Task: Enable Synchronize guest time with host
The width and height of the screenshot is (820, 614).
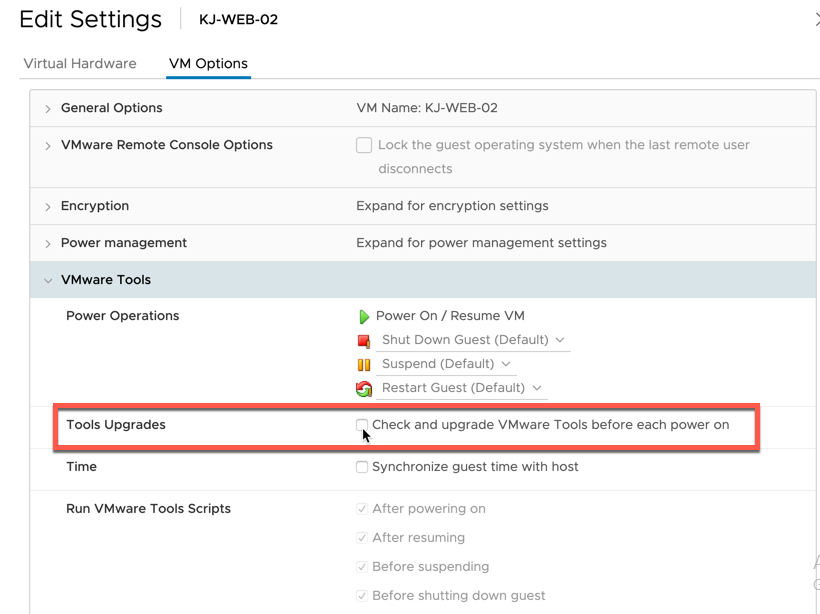Action: click(364, 467)
